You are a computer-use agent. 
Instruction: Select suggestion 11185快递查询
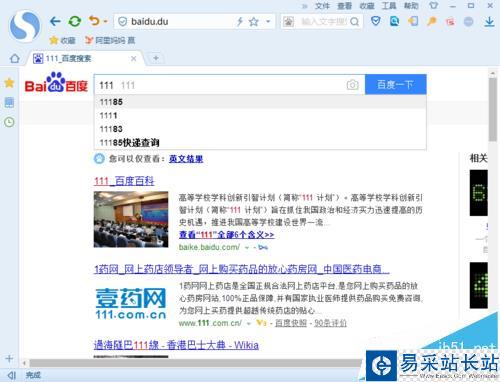[x=260, y=143]
